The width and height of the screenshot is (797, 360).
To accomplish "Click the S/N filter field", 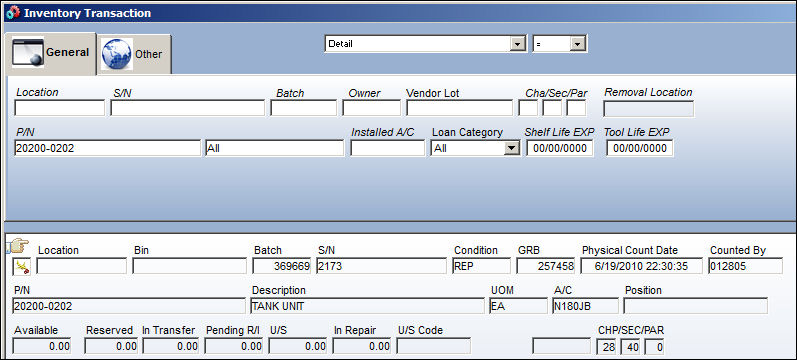I will [188, 108].
